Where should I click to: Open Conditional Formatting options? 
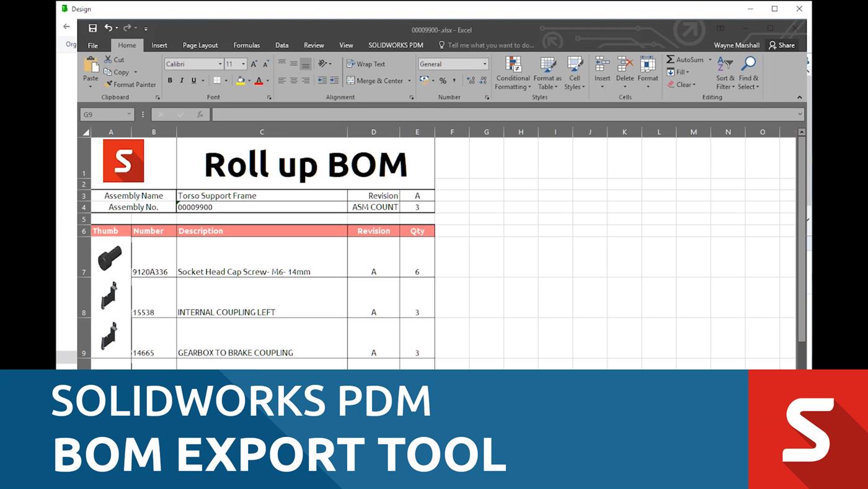(513, 73)
